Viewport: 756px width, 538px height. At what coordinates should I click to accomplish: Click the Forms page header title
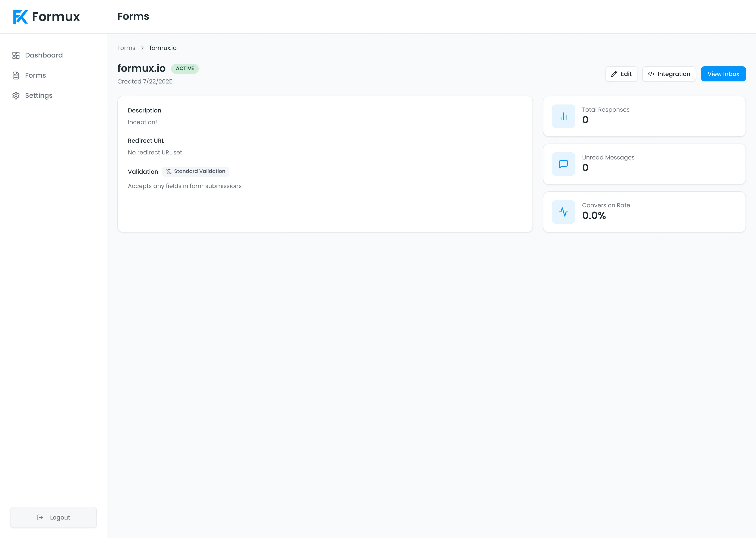(133, 17)
